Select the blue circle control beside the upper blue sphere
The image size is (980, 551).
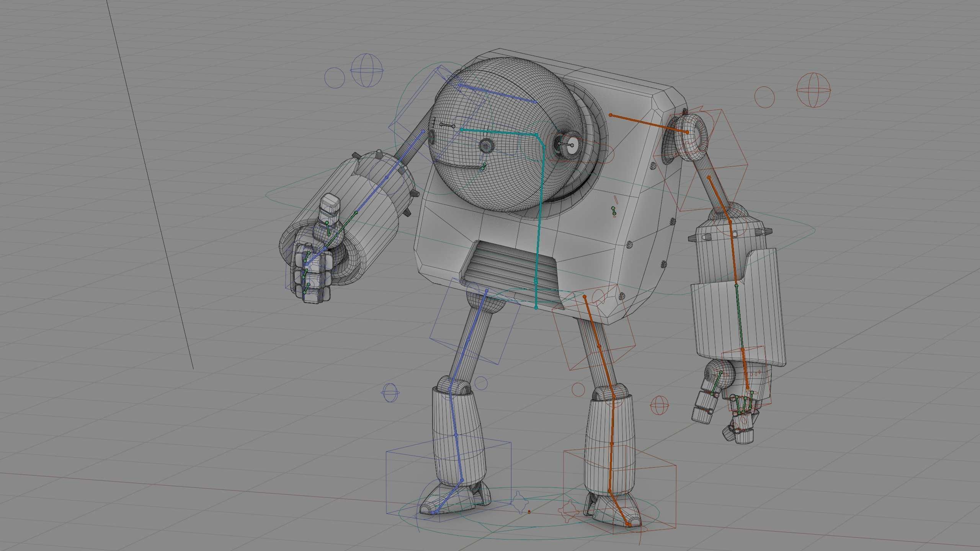[335, 78]
